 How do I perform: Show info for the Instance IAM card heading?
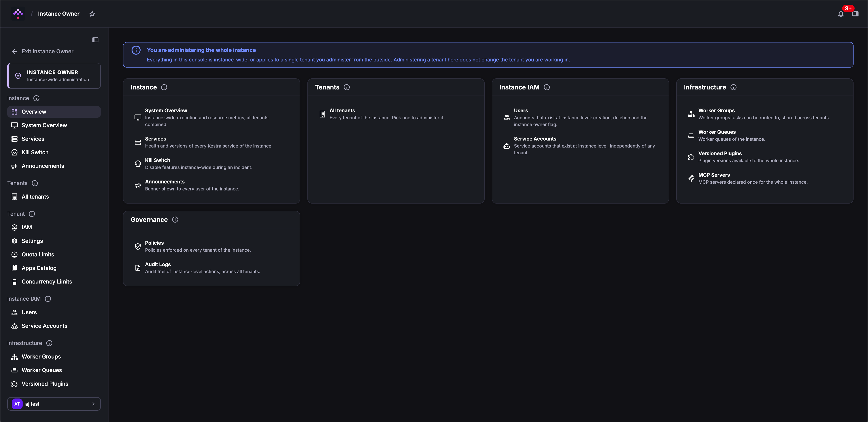[x=547, y=87]
